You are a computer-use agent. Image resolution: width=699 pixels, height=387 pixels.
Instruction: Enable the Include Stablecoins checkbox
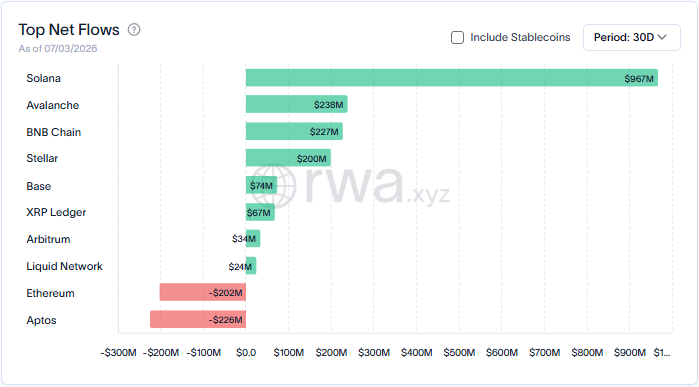point(457,37)
